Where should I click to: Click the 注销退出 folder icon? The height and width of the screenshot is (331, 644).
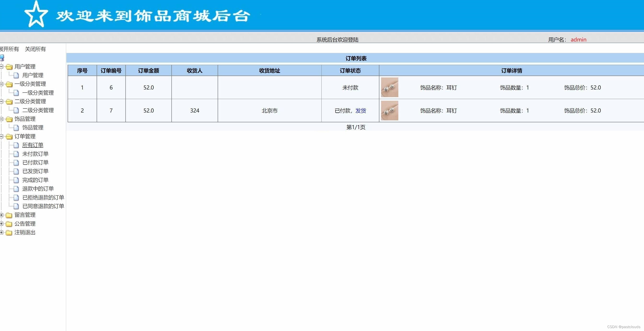(9, 232)
